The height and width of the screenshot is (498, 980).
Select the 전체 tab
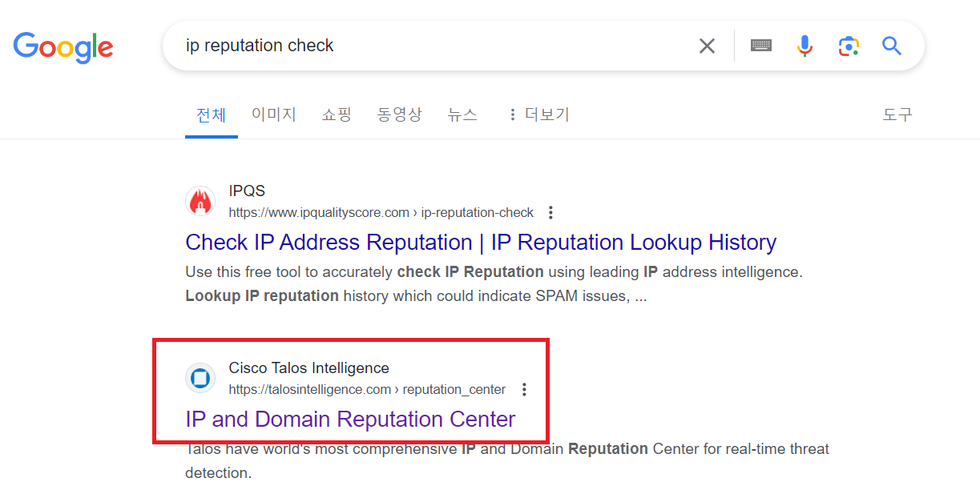pyautogui.click(x=212, y=114)
